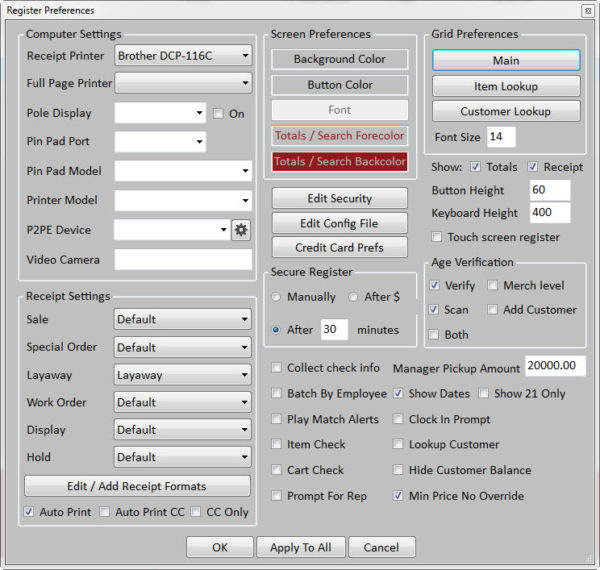Choose the After $ radio button
This screenshot has width=600, height=570.
(354, 297)
